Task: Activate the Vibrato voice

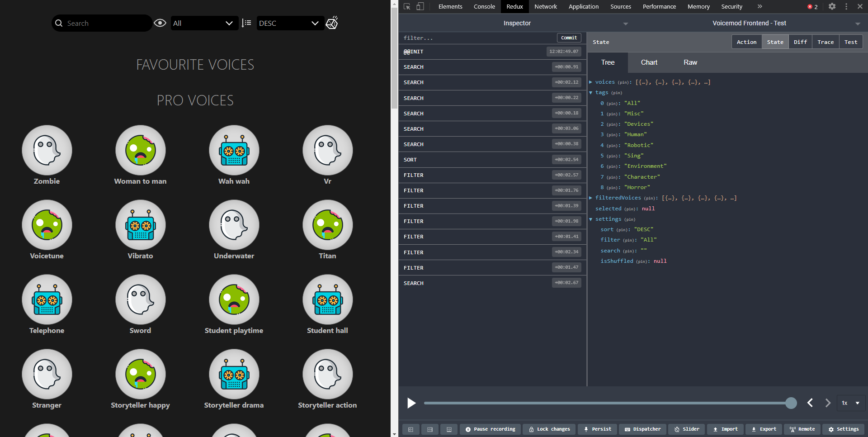Action: (x=141, y=225)
